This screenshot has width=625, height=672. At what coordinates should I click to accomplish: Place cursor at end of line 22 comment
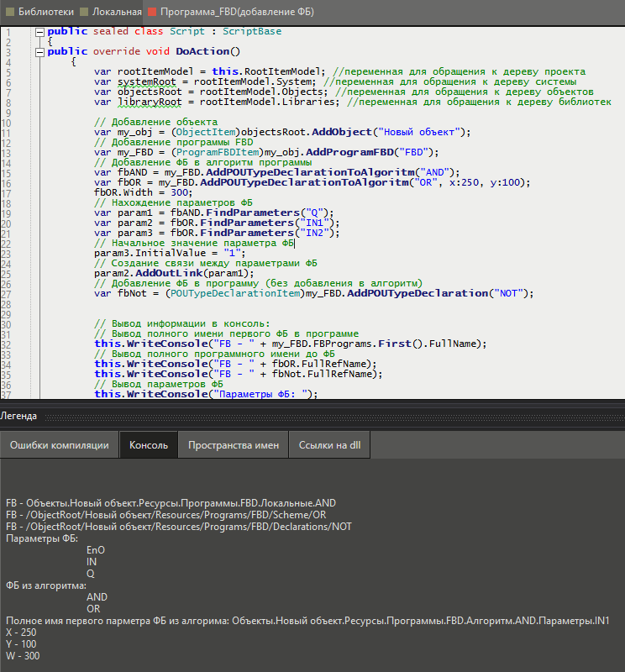coord(295,243)
